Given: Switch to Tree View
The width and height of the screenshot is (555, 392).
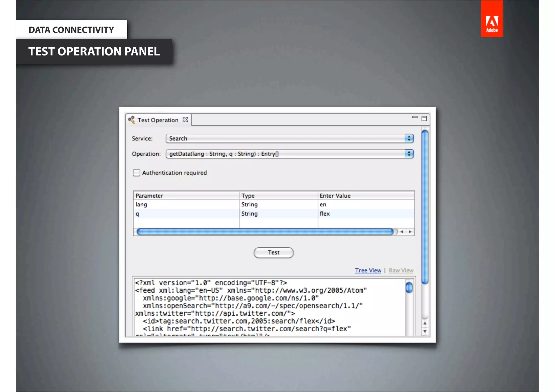Looking at the screenshot, I should 368,270.
